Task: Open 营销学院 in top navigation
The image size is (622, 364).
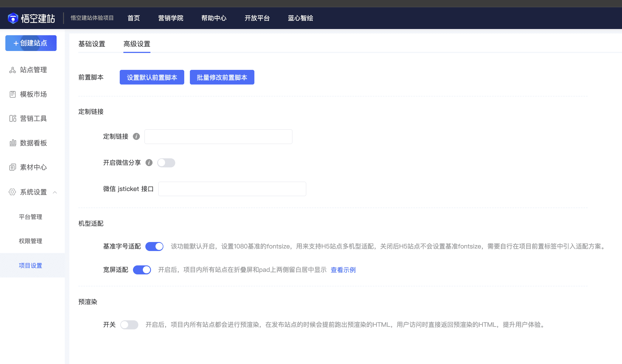Action: click(x=171, y=18)
